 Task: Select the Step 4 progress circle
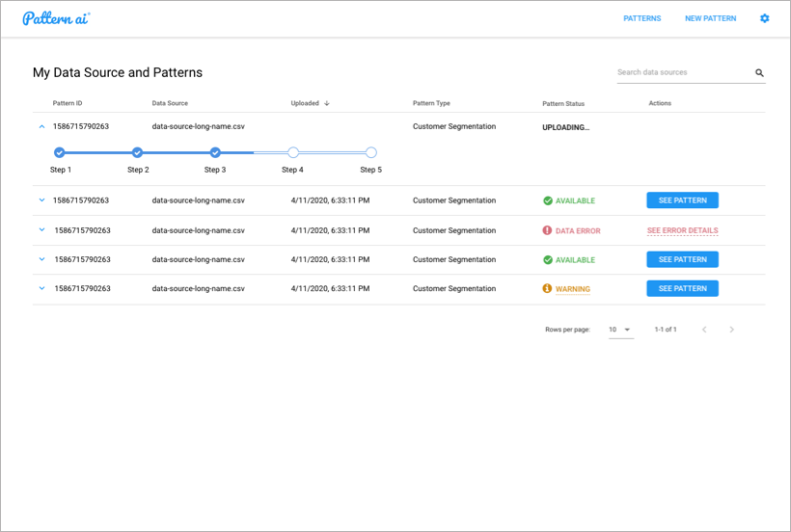coord(293,152)
